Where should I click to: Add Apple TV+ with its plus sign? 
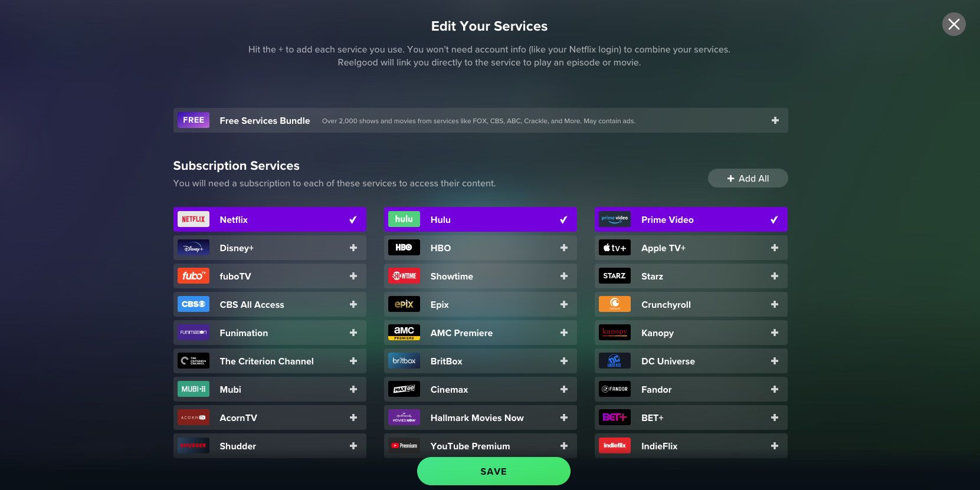(775, 248)
